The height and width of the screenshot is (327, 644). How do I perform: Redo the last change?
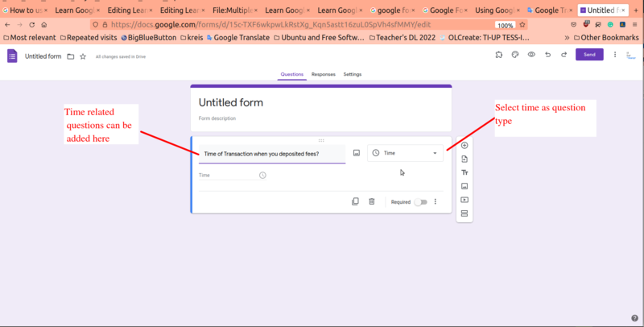point(564,55)
